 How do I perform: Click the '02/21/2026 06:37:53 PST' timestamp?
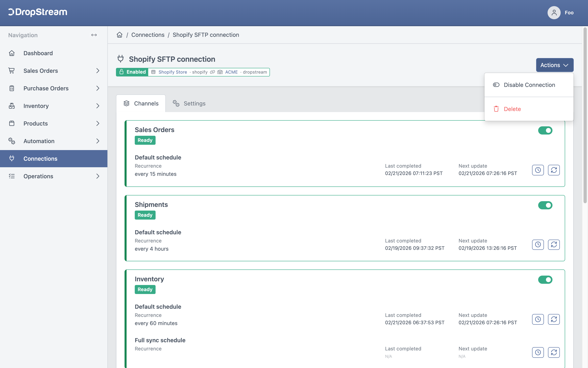(414, 322)
